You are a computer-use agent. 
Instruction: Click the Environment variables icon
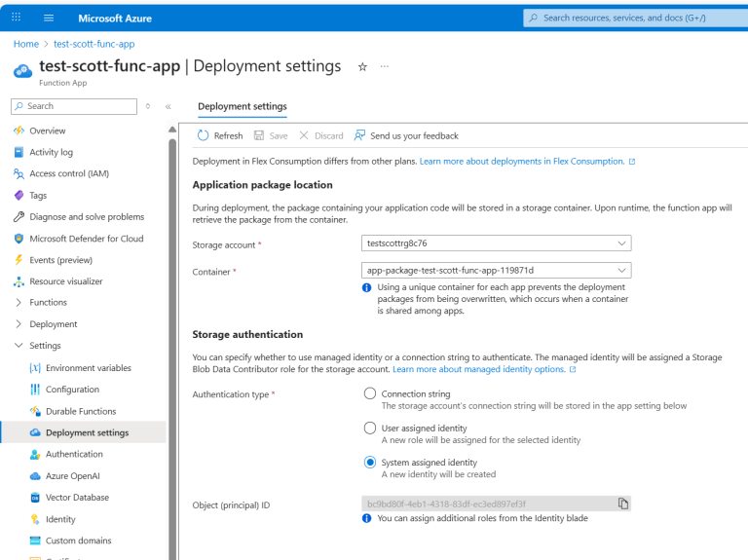35,368
